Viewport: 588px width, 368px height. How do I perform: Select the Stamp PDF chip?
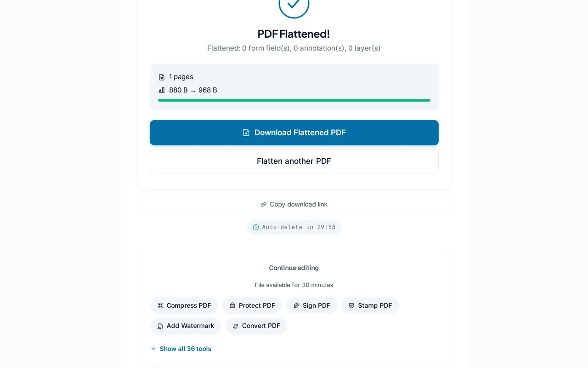[x=370, y=305]
